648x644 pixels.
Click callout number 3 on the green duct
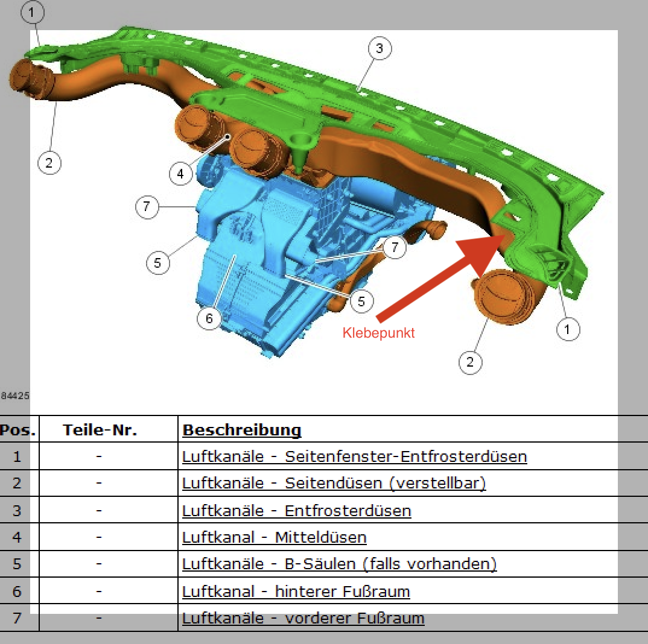pos(379,48)
